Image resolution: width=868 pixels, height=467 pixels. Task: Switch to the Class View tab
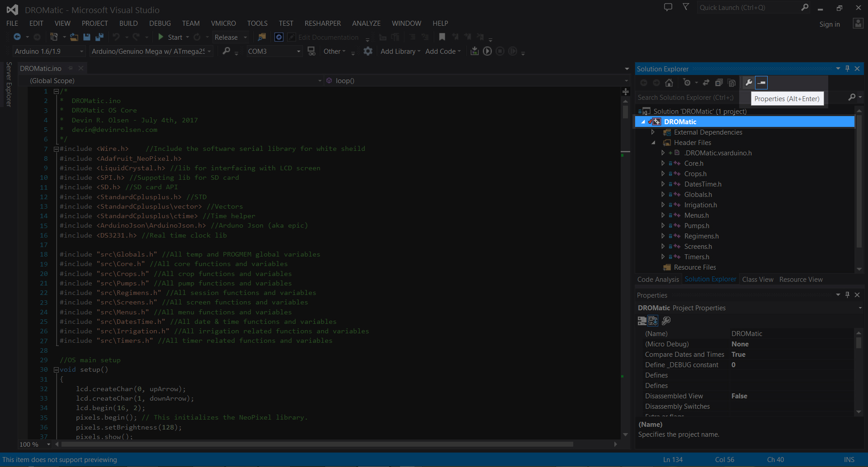coord(758,280)
